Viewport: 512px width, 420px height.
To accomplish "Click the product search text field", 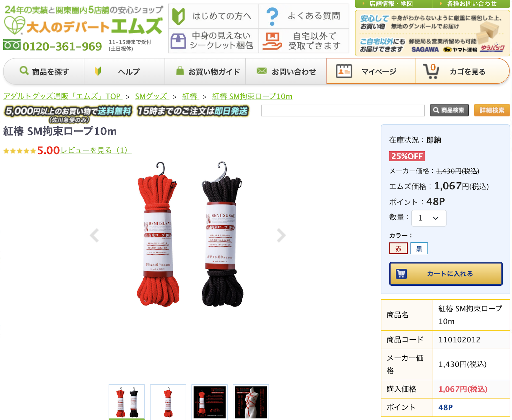I will [343, 110].
